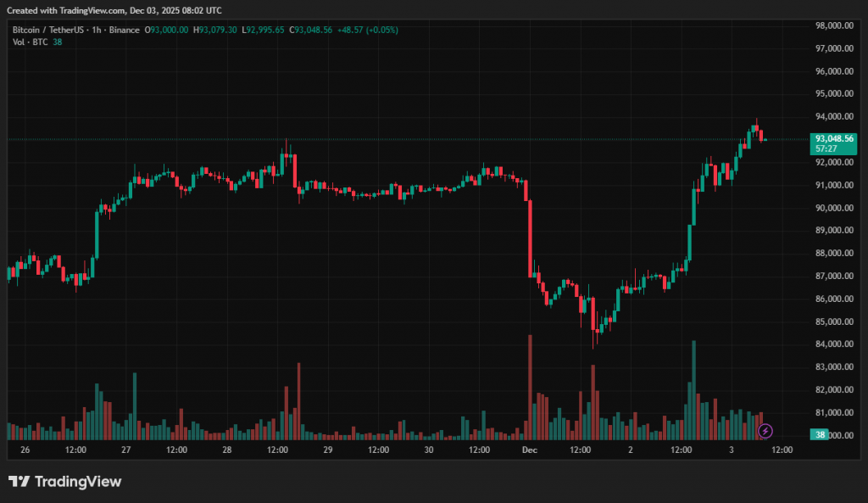Click the '30' date on time axis

pos(429,450)
